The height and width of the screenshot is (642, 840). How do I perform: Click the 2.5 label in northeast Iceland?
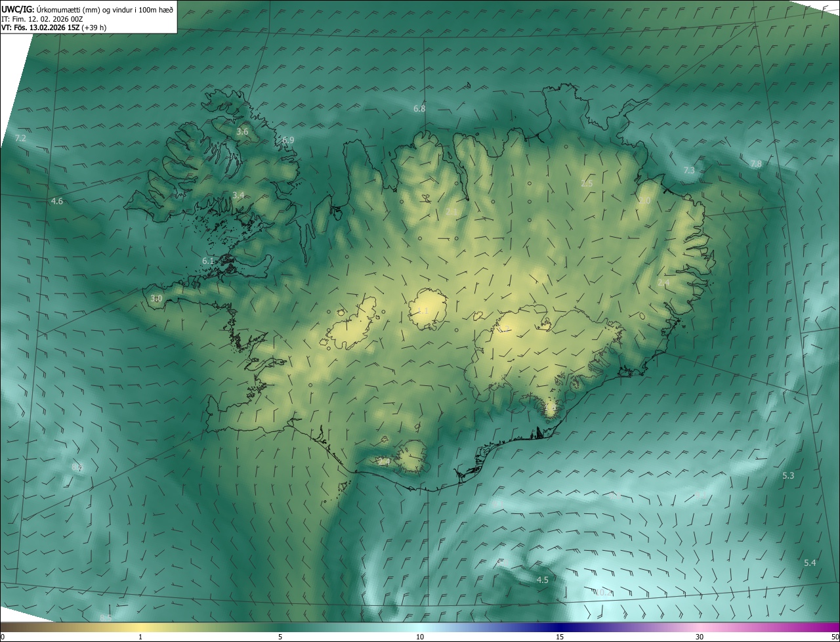pos(587,183)
